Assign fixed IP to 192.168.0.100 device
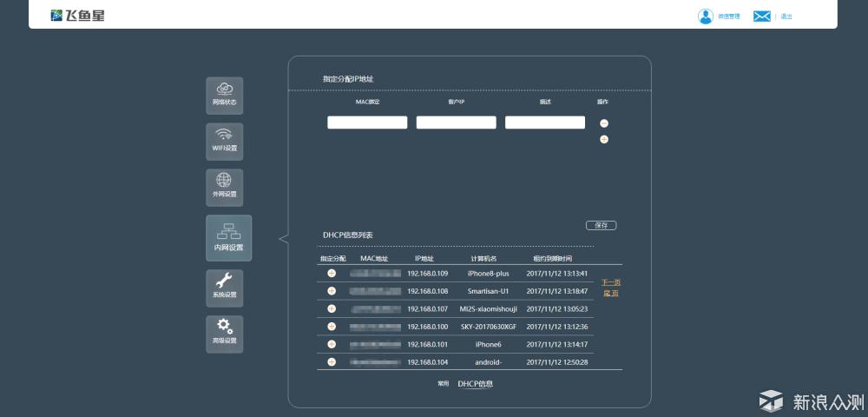This screenshot has height=417, width=868. [331, 327]
